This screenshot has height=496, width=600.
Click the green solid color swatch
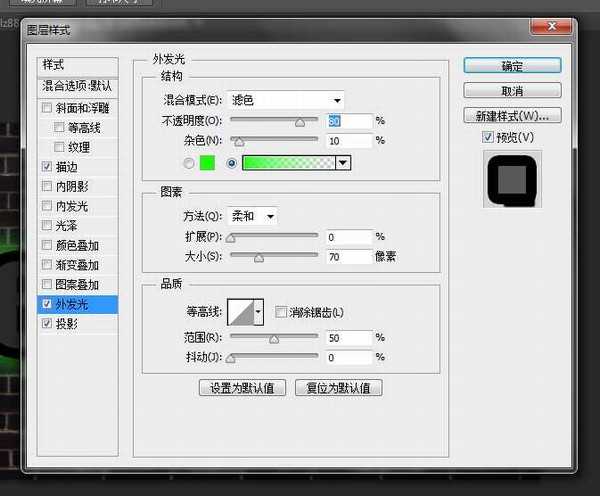[208, 163]
